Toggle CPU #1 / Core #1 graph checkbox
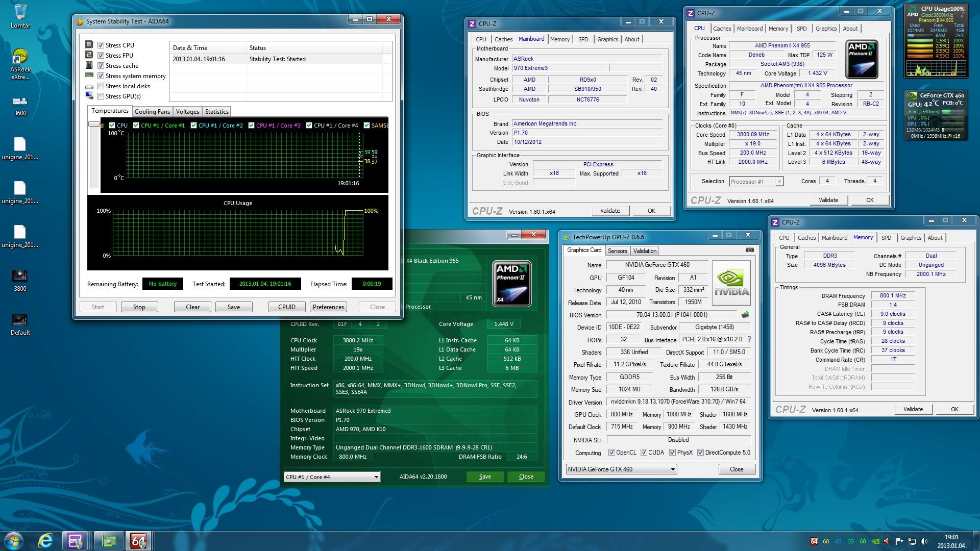This screenshot has width=980, height=551. 136,125
